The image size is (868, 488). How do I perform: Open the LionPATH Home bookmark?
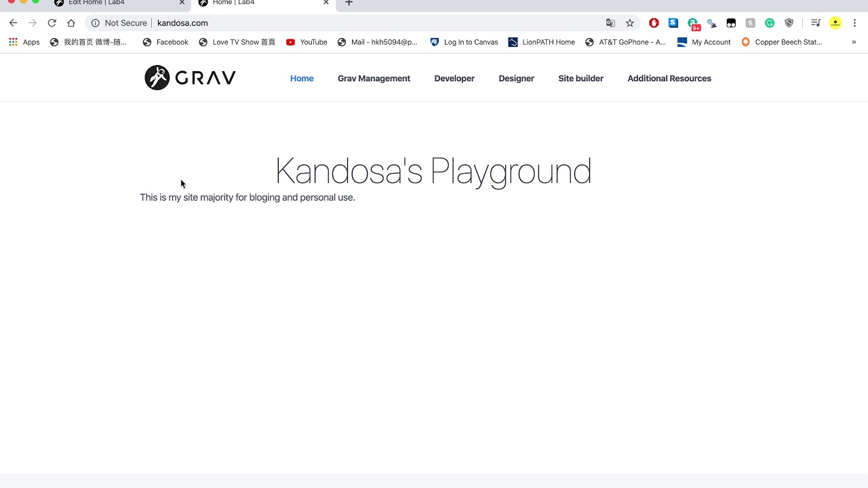(x=542, y=42)
